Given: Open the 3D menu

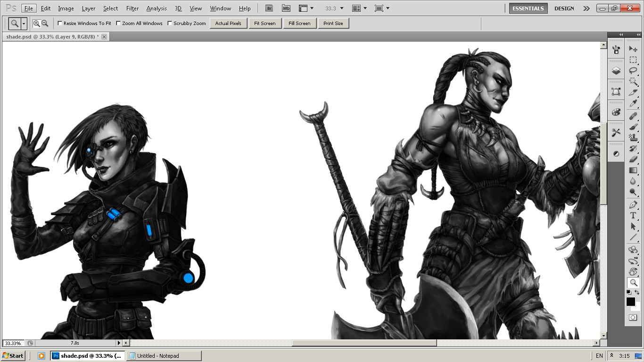Looking at the screenshot, I should 178,8.
